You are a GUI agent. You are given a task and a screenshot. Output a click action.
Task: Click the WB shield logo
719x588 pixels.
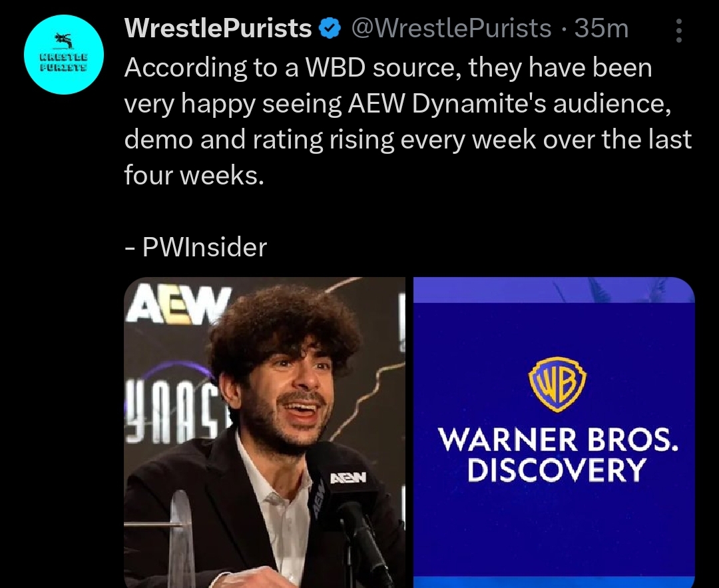coord(557,384)
